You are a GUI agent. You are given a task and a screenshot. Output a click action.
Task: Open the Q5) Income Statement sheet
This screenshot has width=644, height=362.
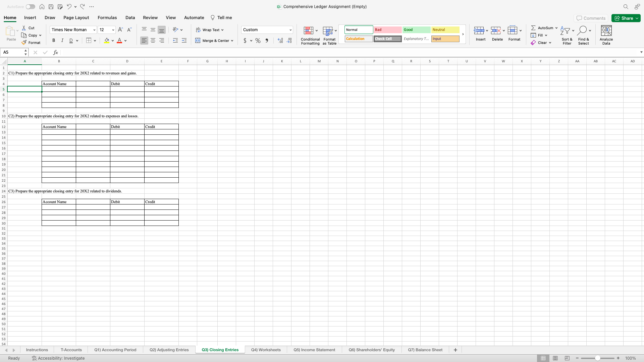[314, 350]
